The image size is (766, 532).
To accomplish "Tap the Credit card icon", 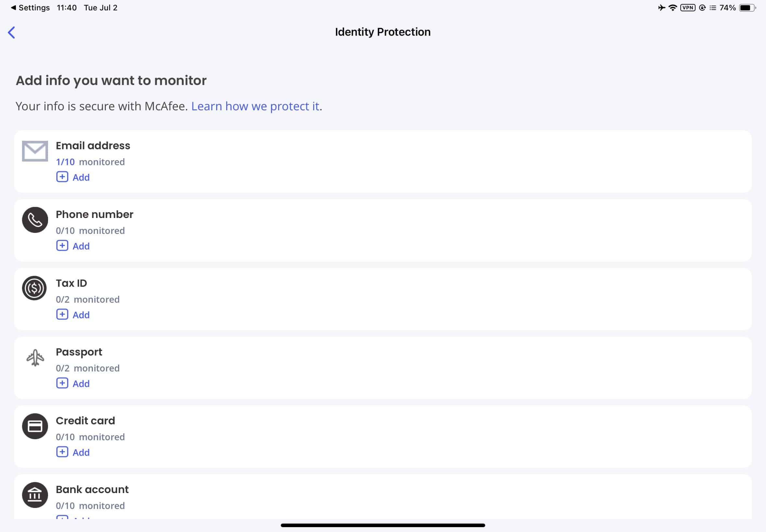I will (35, 426).
